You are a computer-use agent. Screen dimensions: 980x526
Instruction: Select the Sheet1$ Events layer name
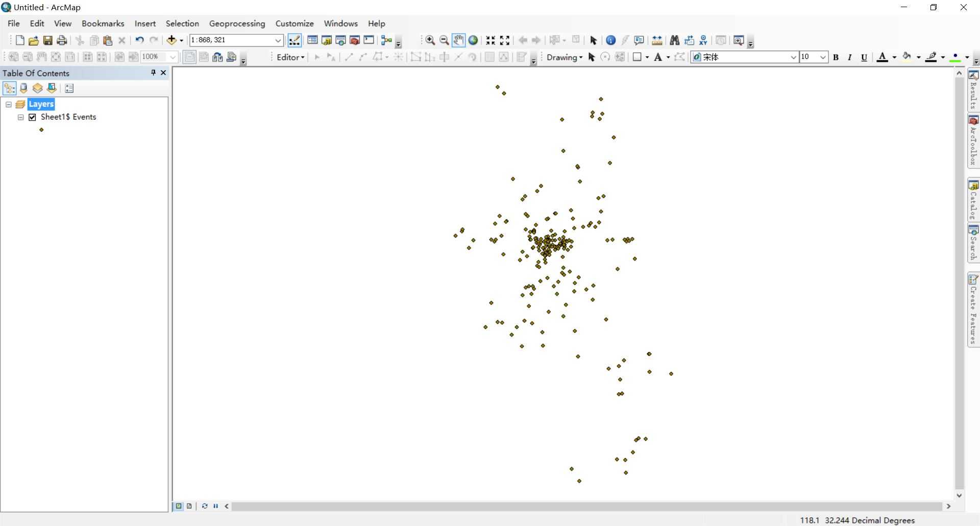tap(68, 117)
